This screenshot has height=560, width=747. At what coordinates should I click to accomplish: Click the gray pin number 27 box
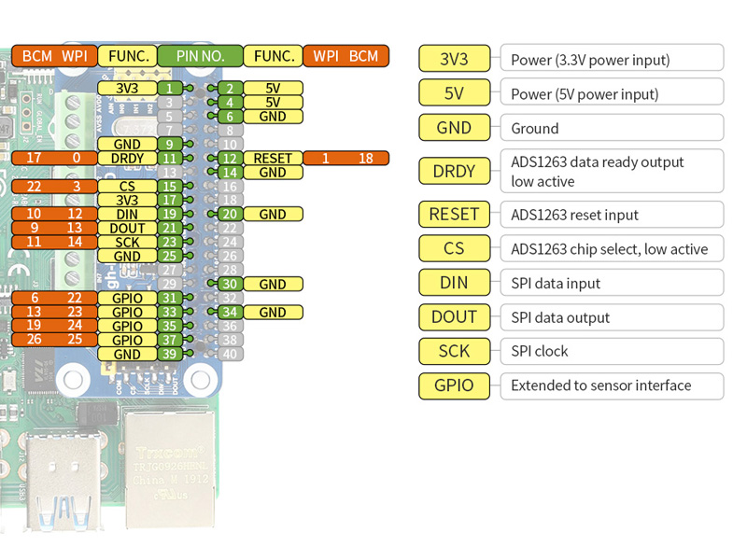point(170,270)
